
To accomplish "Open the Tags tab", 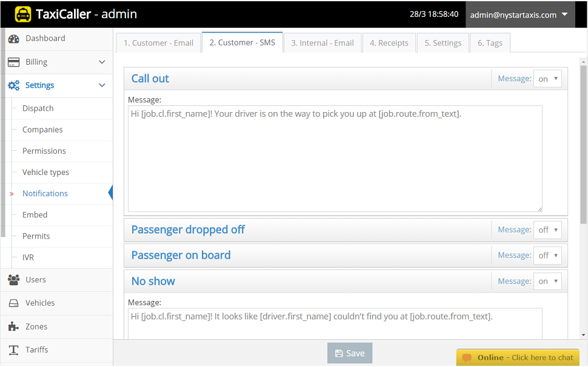I will coord(490,42).
